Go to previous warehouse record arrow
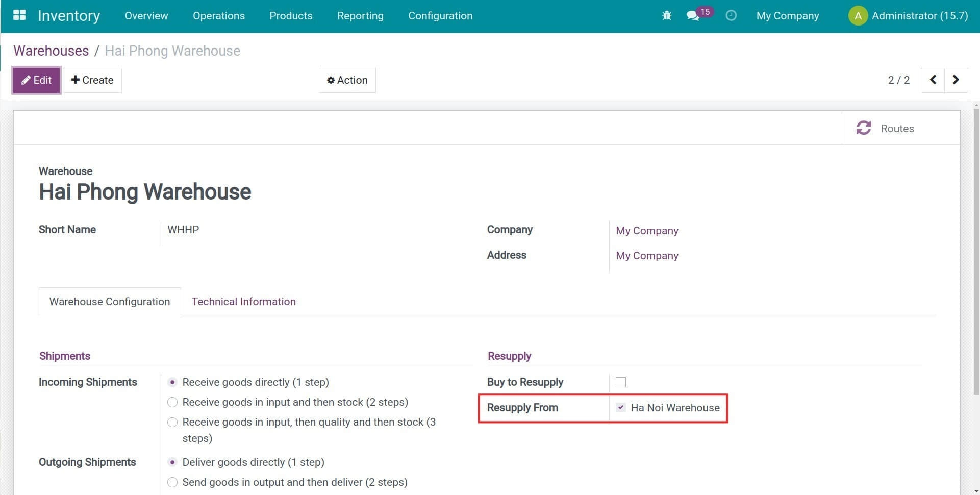 click(x=933, y=80)
